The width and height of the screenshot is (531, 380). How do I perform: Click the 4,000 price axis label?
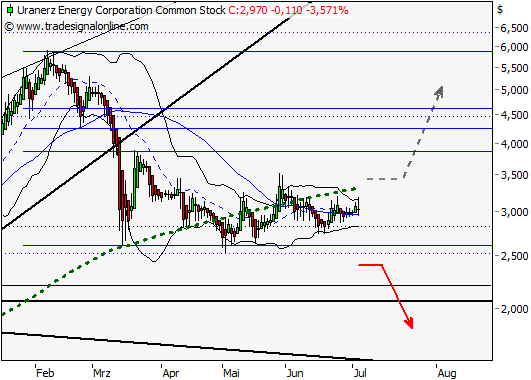click(x=514, y=144)
